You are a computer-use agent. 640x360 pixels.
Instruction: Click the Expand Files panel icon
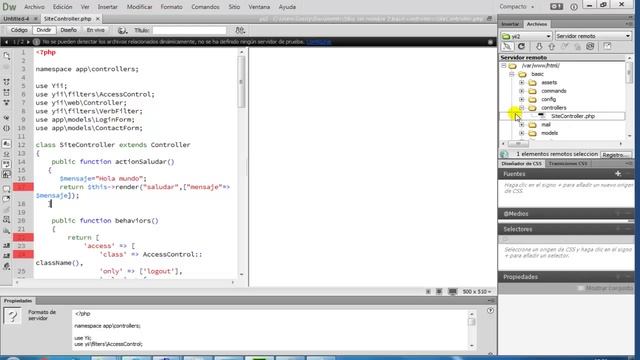[x=607, y=47]
